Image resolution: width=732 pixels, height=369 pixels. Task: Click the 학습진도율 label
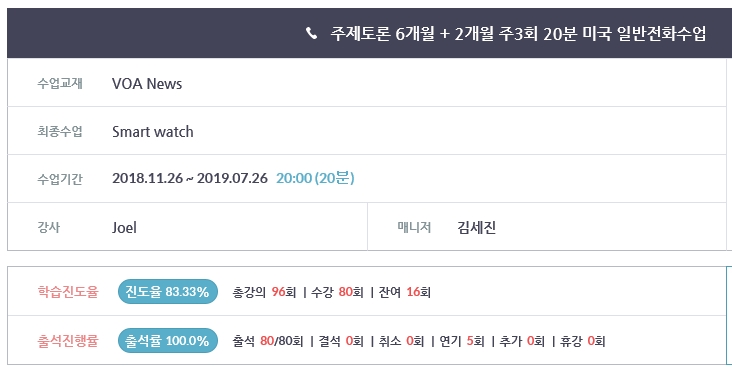tap(68, 292)
